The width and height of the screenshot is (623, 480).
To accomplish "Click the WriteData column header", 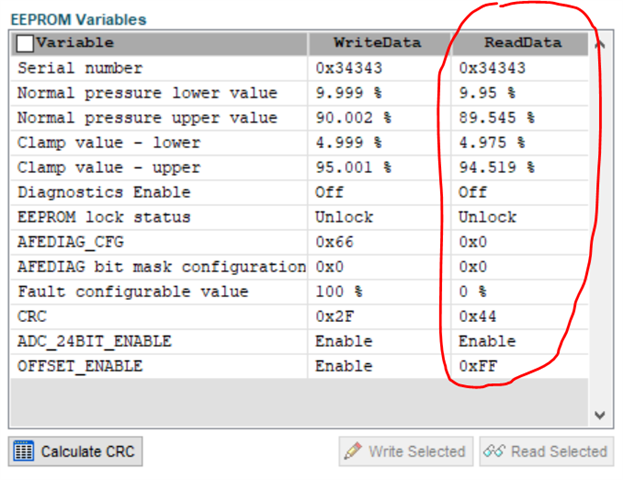I will click(377, 44).
